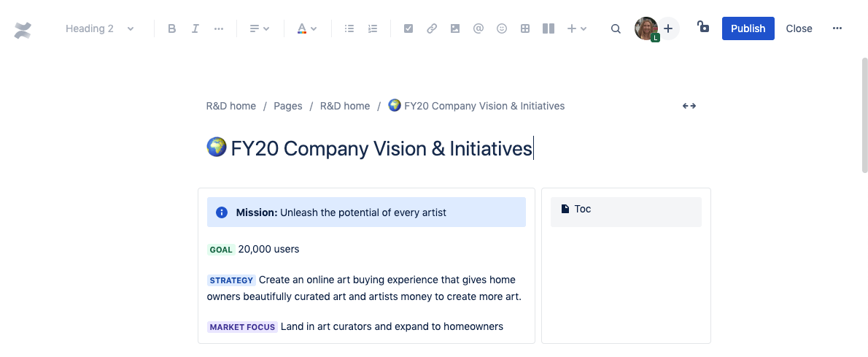The height and width of the screenshot is (357, 868).
Task: Open the more options ellipsis menu
Action: [x=837, y=28]
